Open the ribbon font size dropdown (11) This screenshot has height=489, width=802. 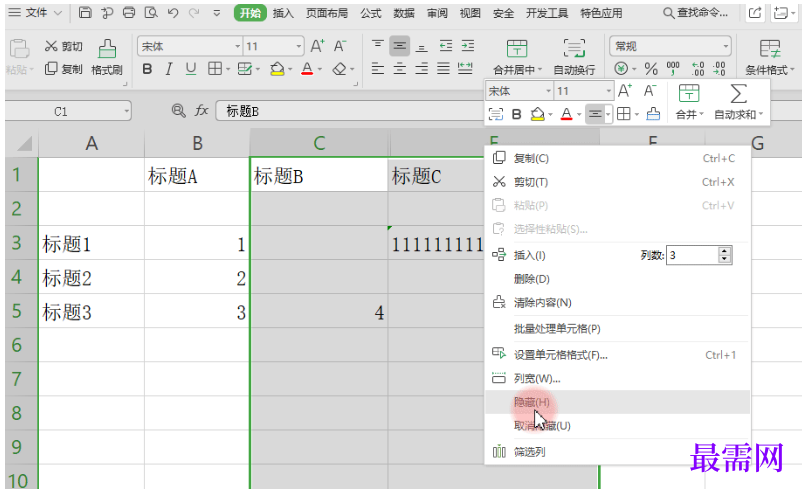(x=299, y=47)
